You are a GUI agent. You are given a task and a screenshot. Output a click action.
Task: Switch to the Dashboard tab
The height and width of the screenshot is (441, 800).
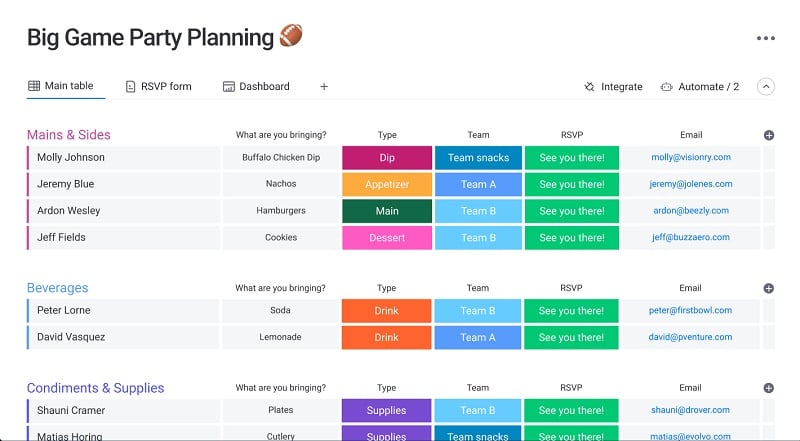[256, 86]
